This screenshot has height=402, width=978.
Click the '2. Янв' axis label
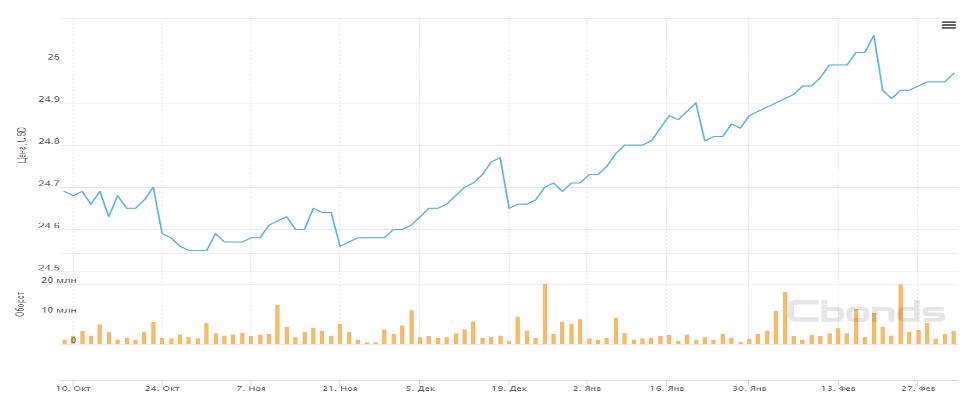coord(587,385)
